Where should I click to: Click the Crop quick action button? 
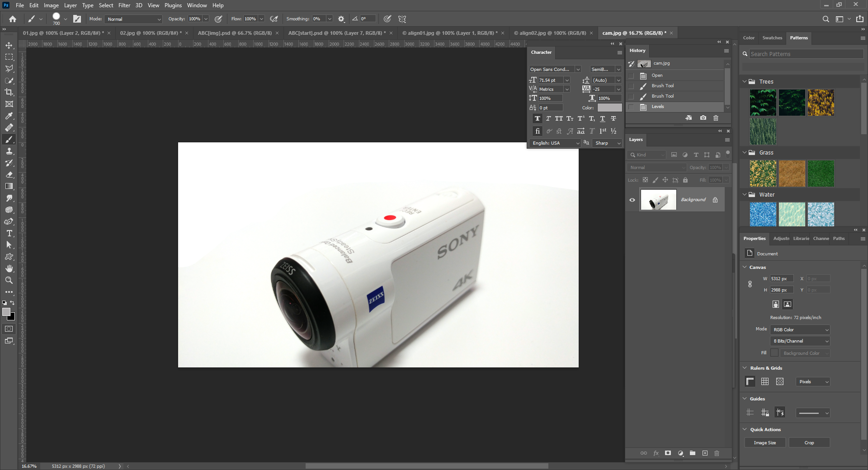(809, 443)
